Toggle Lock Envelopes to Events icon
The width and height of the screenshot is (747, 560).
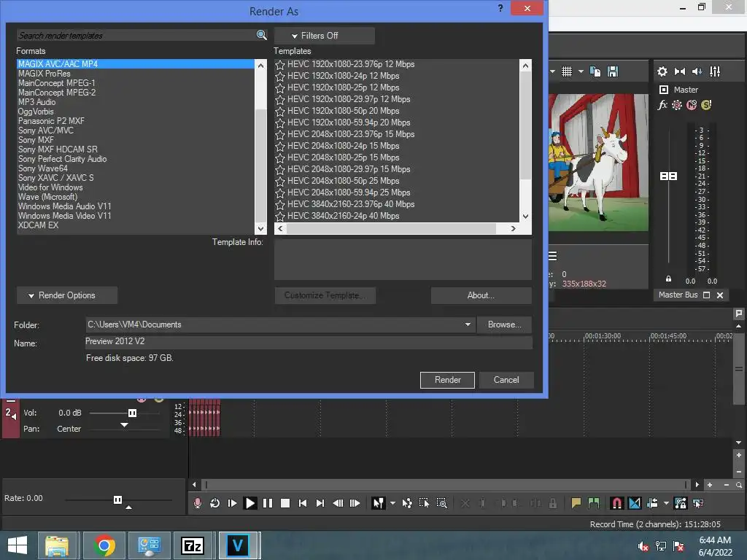coord(681,503)
